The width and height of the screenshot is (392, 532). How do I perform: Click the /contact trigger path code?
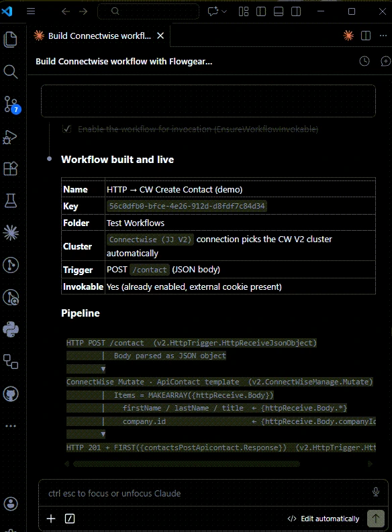(150, 270)
